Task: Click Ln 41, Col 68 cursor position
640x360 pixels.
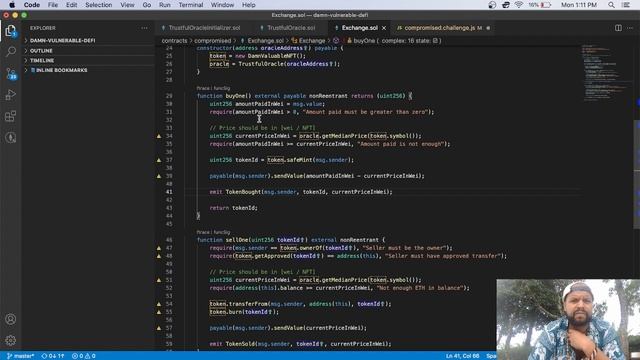Action: (x=462, y=356)
